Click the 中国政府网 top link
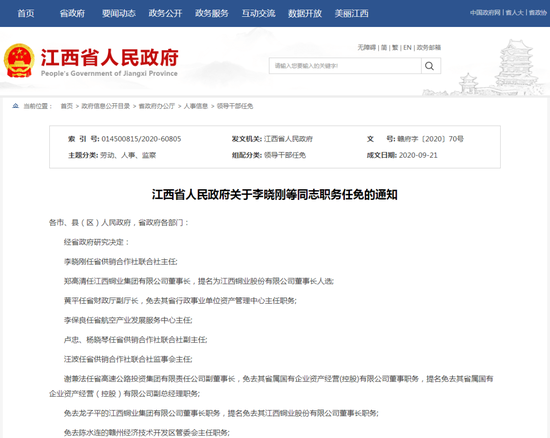 (485, 13)
